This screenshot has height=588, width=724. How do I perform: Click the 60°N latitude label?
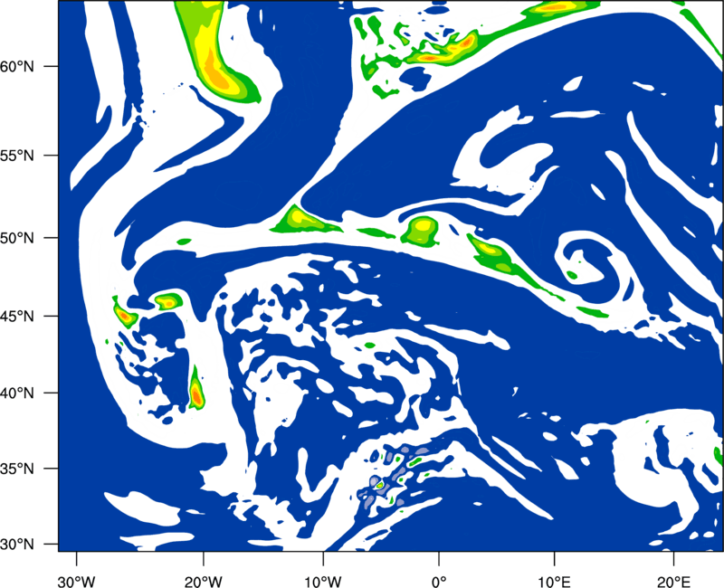17,66
